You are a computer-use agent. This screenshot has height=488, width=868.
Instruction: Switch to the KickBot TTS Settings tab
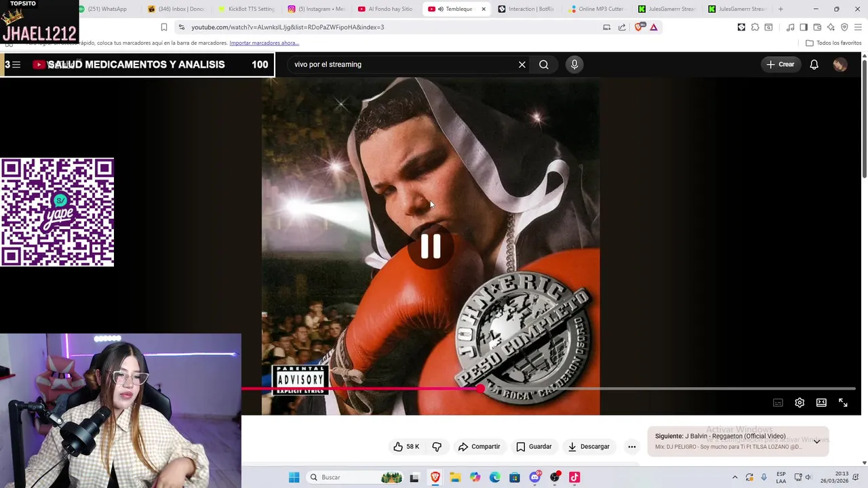click(246, 9)
